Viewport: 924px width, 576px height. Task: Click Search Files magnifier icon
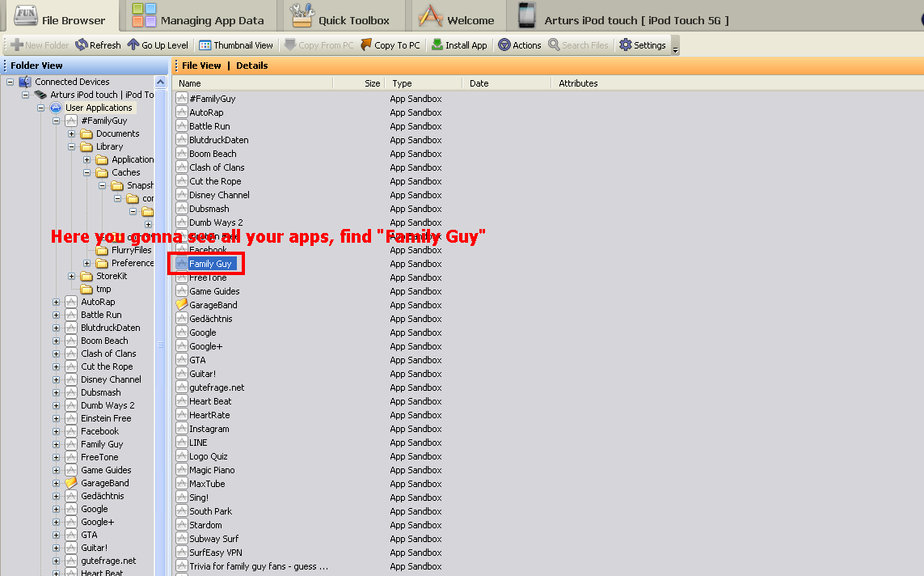tap(554, 44)
